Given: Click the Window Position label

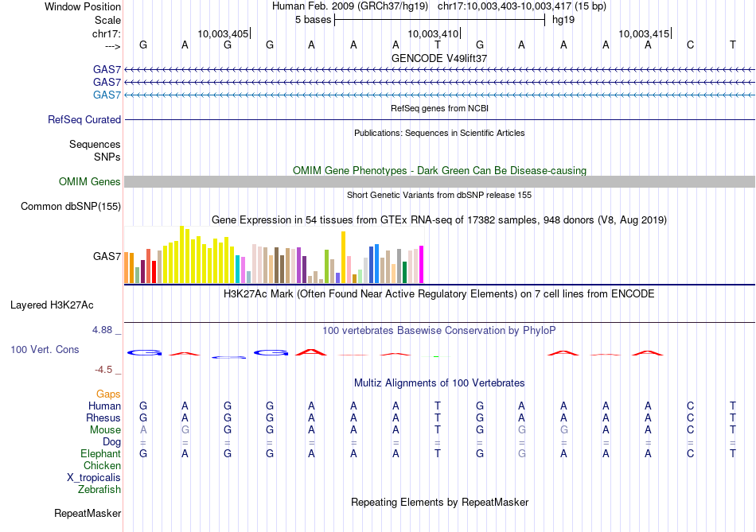Looking at the screenshot, I should click(x=83, y=6).
